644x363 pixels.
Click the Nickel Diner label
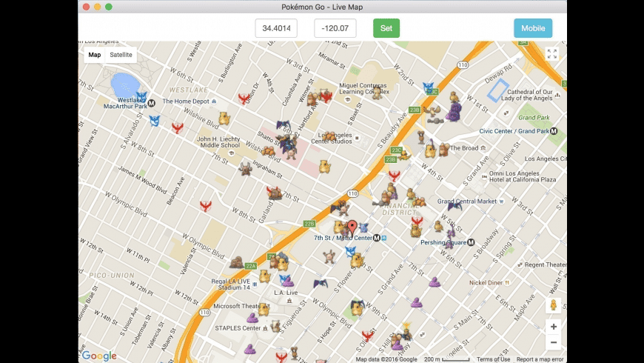[x=486, y=283]
